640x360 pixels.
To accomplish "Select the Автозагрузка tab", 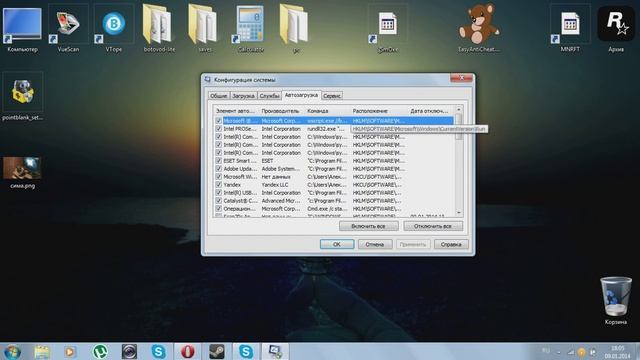I will point(301,95).
